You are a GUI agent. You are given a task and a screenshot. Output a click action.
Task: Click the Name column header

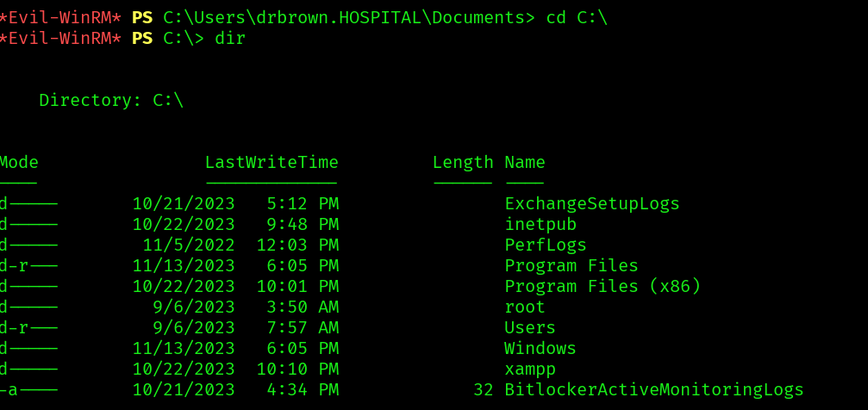(x=525, y=162)
